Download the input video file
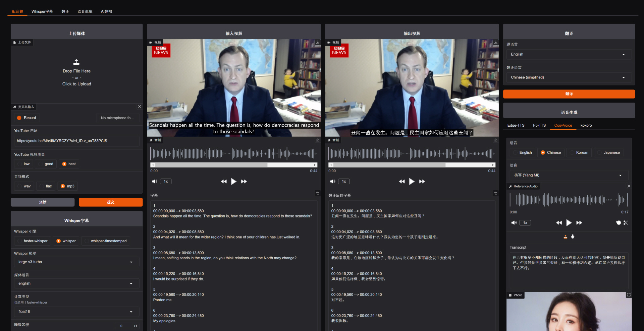The height and width of the screenshot is (331, 644). point(318,42)
